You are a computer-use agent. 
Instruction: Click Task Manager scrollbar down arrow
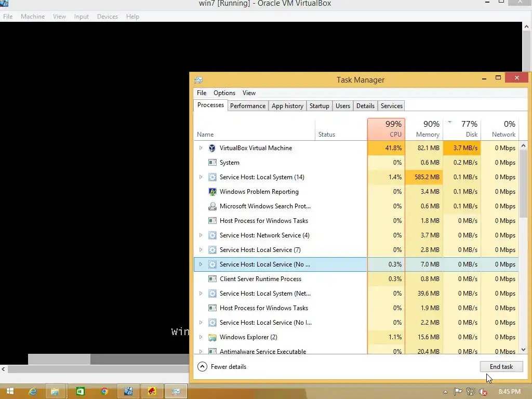pyautogui.click(x=523, y=350)
